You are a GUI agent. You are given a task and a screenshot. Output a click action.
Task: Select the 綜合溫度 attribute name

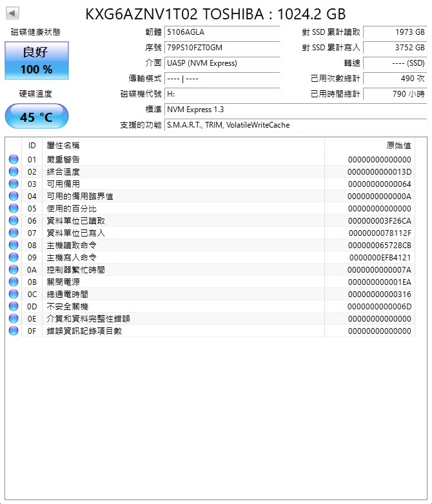63,171
